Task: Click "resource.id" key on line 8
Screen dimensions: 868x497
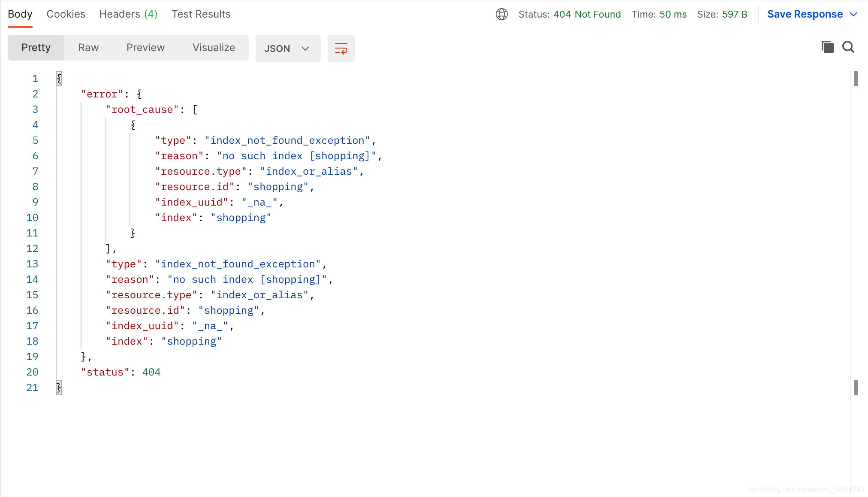Action: coord(195,187)
